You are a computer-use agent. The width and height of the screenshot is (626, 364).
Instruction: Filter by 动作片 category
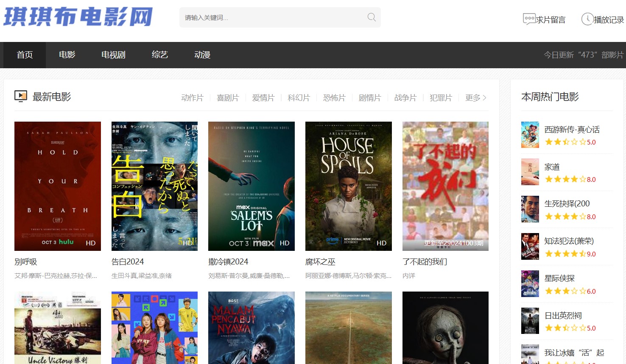192,98
